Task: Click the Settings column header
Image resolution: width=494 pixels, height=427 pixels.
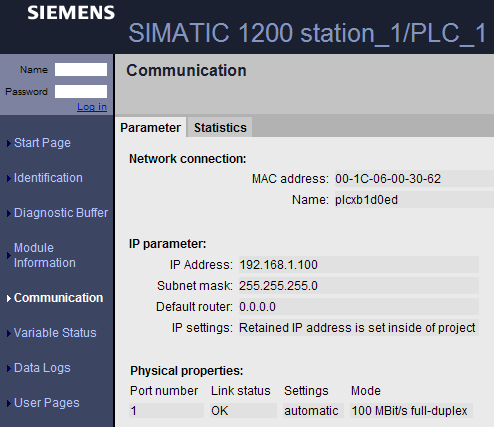Action: pyautogui.click(x=306, y=391)
